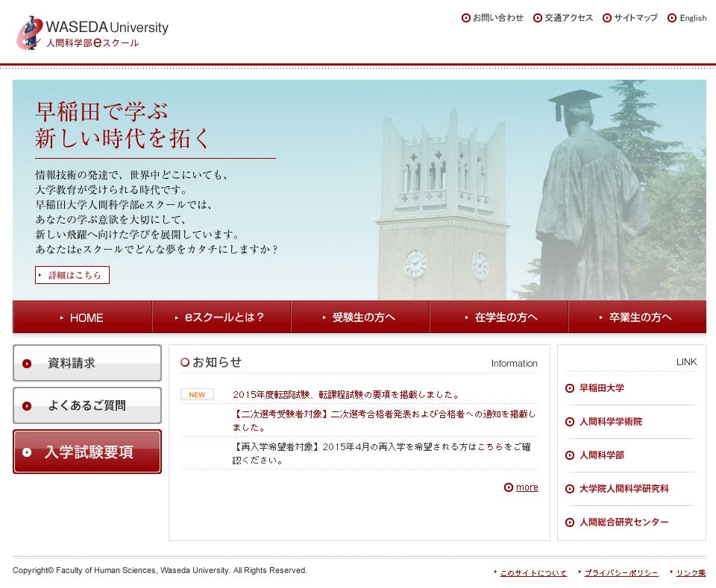Open the 2015年度転部試験 news item
Viewport: 716px width, 588px height.
pyautogui.click(x=346, y=394)
